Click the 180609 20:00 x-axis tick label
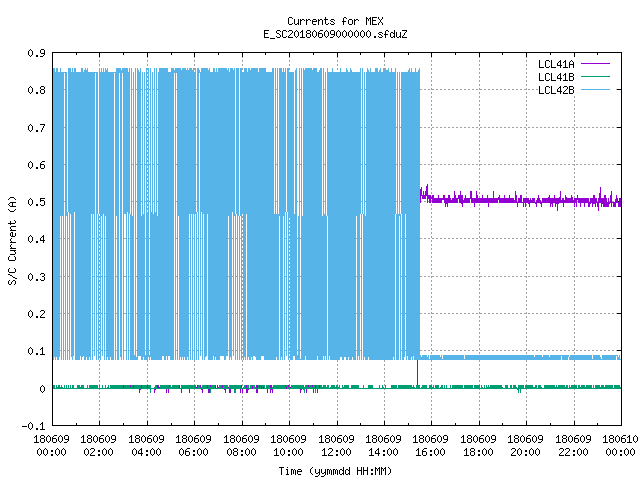 pos(525,446)
